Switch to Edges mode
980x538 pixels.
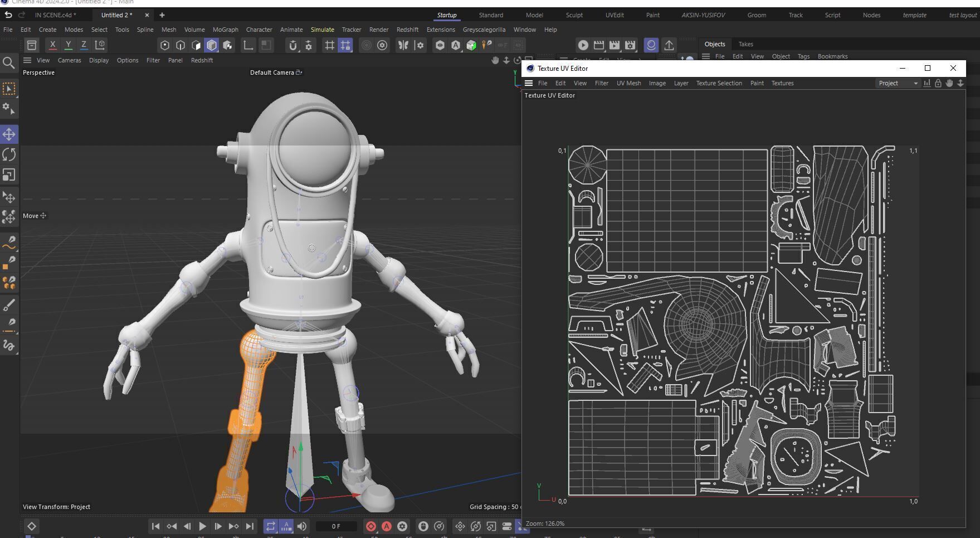180,45
